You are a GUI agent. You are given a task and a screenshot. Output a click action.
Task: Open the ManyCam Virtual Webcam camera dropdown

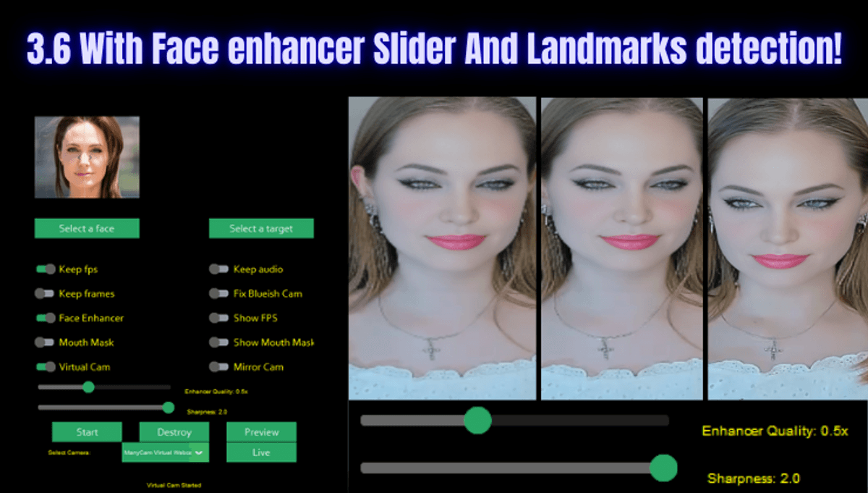(x=165, y=452)
